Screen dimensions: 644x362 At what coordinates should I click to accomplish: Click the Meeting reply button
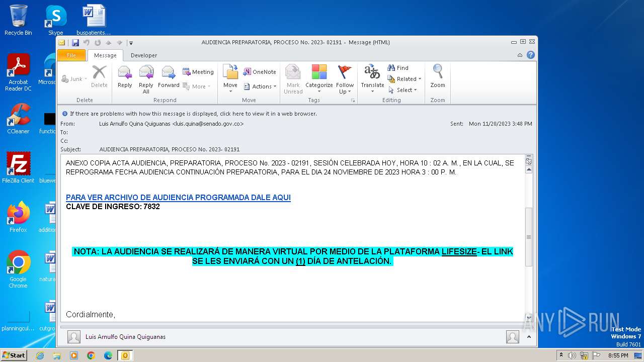coord(198,72)
